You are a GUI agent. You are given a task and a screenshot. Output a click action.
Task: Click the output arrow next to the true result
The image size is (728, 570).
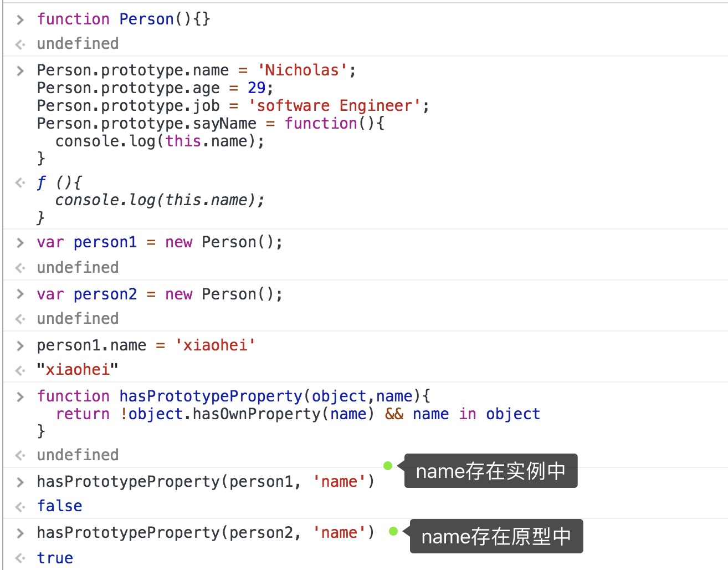tap(20, 558)
